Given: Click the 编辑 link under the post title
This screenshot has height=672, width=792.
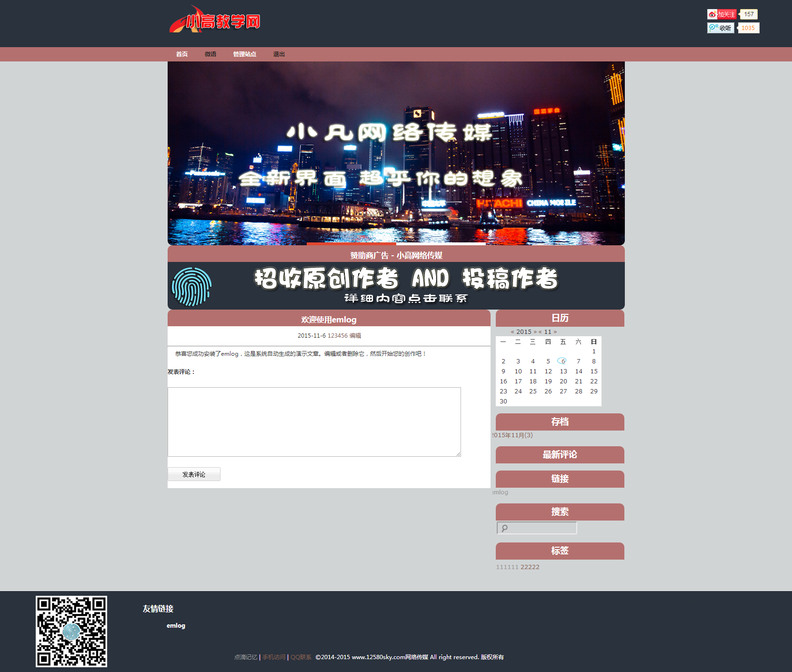Looking at the screenshot, I should point(355,336).
